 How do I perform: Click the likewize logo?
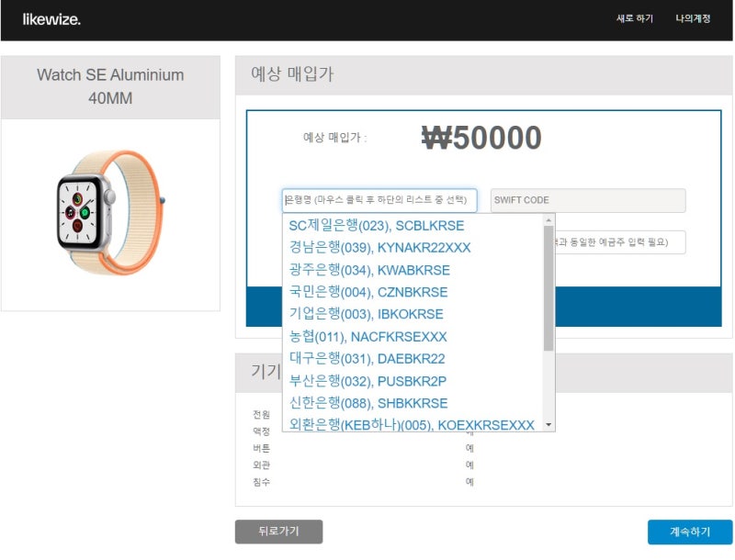coord(51,19)
